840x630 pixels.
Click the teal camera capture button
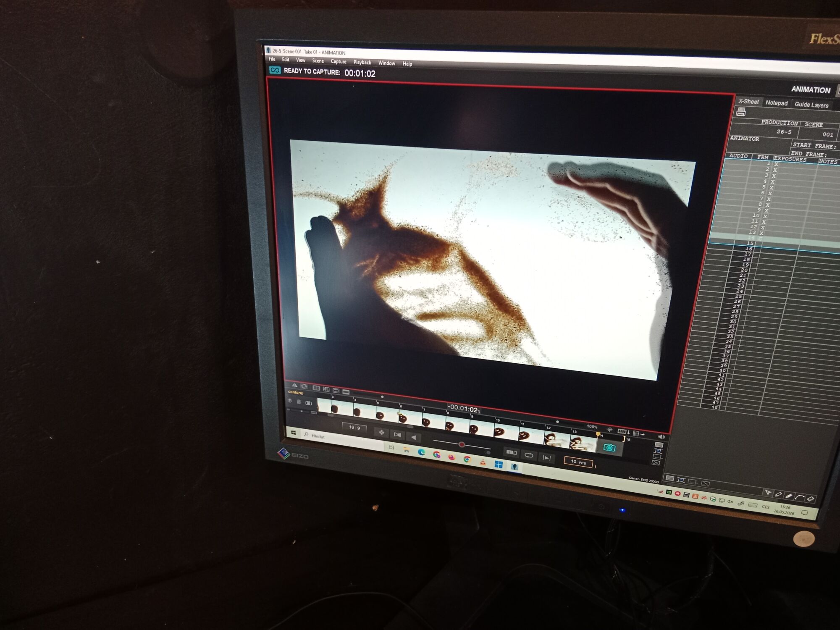(x=609, y=448)
